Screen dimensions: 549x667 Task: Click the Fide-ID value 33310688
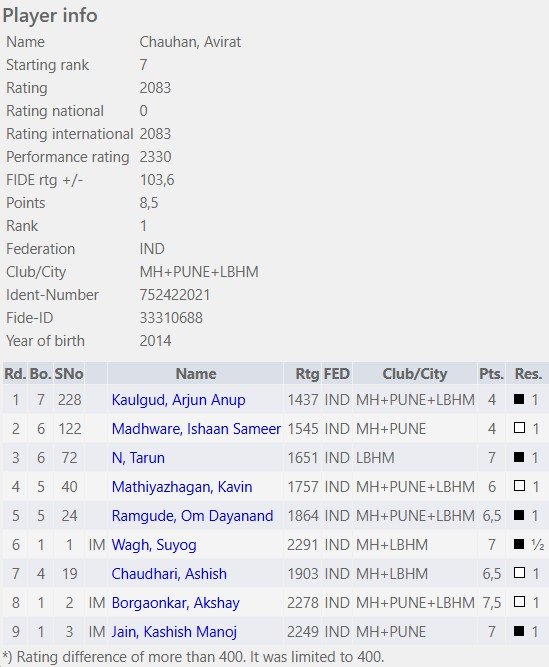coord(171,318)
